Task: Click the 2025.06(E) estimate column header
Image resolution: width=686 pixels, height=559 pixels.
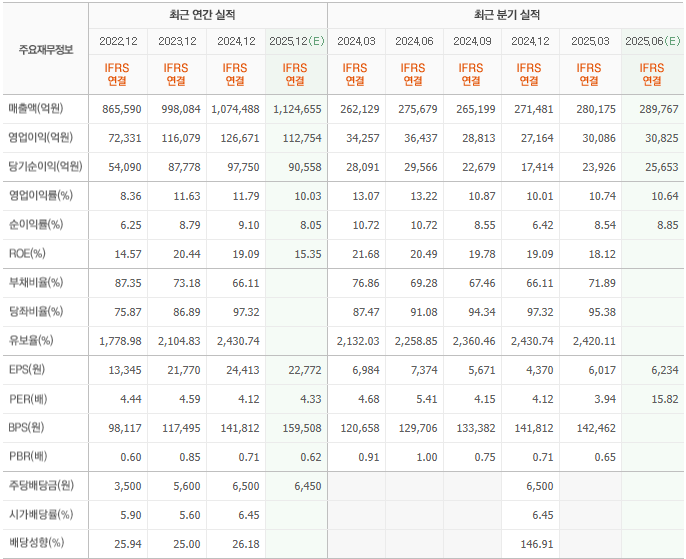Action: (653, 42)
